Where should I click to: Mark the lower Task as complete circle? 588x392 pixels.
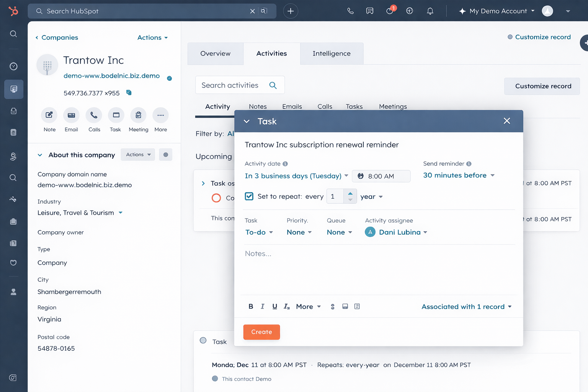[203, 341]
